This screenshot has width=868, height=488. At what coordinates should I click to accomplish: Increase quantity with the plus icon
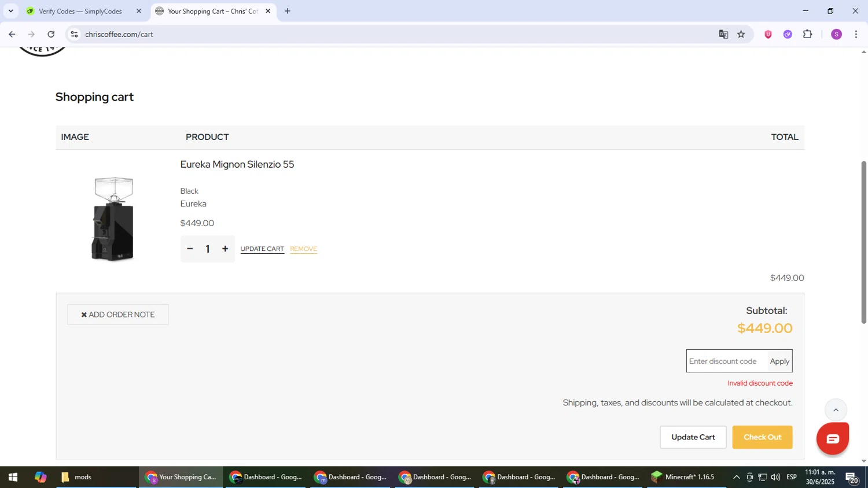[x=225, y=249]
